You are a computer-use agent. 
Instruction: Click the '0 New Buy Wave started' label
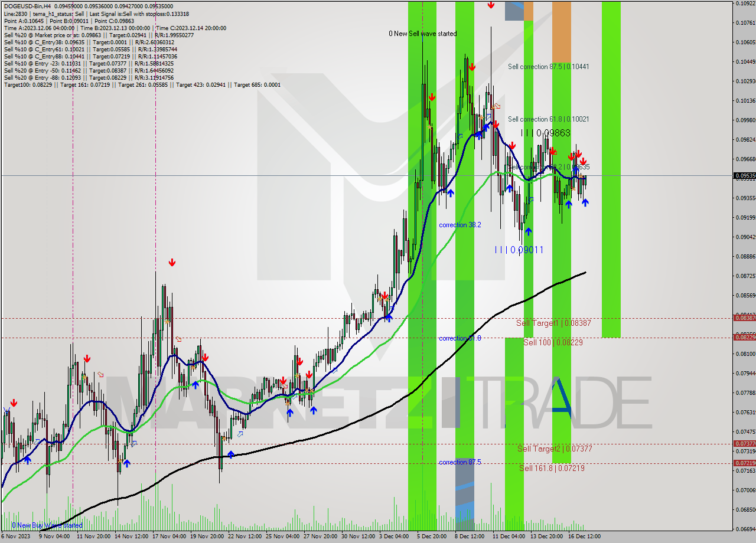(47, 525)
